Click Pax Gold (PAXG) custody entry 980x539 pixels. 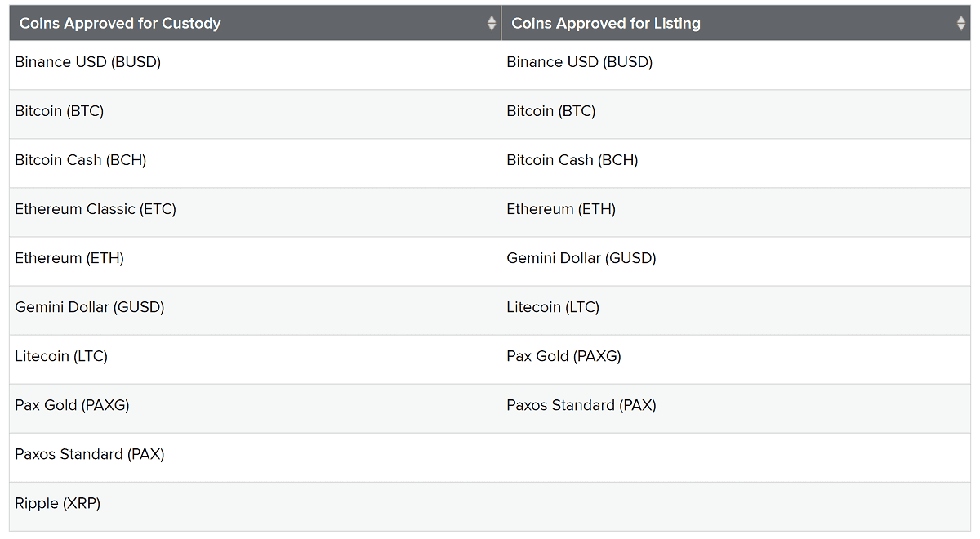click(x=72, y=405)
